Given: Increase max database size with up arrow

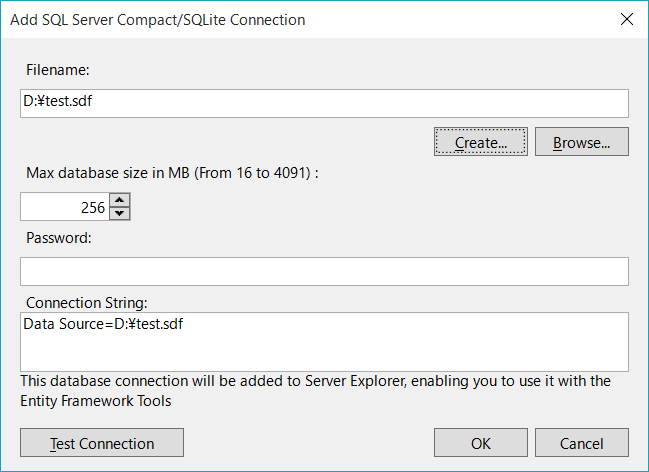Looking at the screenshot, I should point(120,200).
